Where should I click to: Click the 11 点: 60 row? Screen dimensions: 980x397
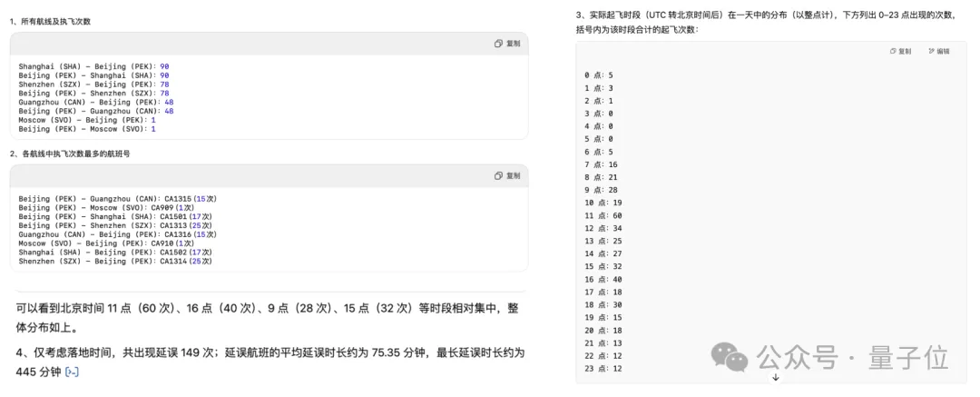(603, 215)
